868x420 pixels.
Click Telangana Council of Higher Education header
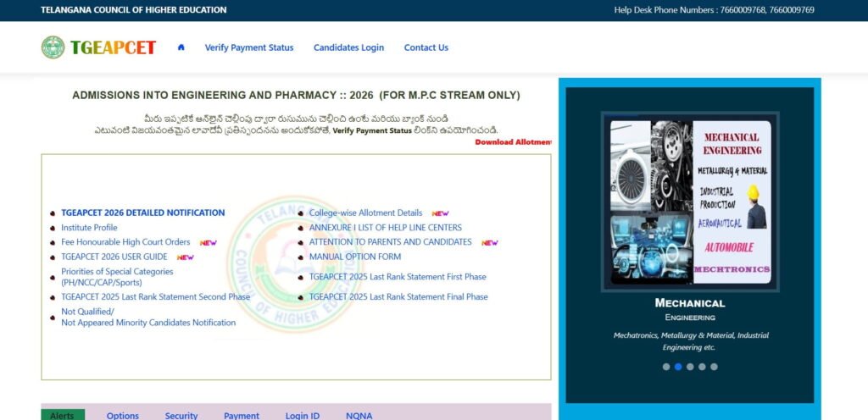point(133,10)
